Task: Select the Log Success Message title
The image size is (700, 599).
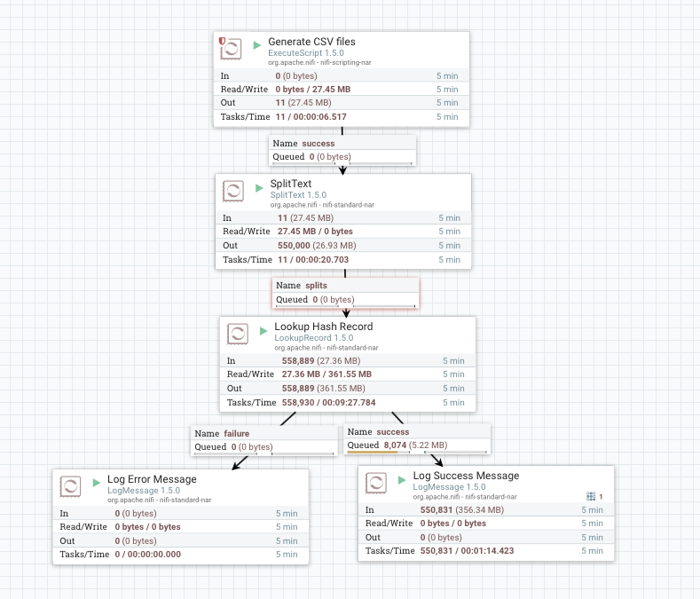Action: pos(466,476)
